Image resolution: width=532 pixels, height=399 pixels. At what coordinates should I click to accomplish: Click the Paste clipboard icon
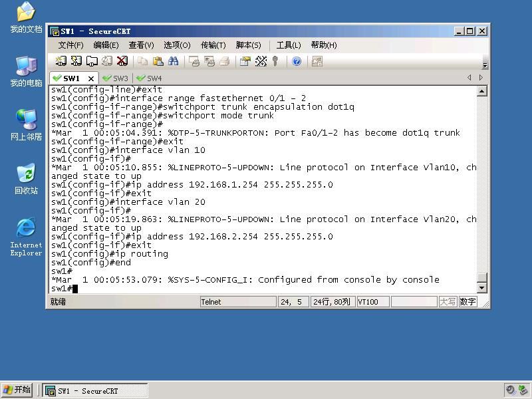coord(158,61)
